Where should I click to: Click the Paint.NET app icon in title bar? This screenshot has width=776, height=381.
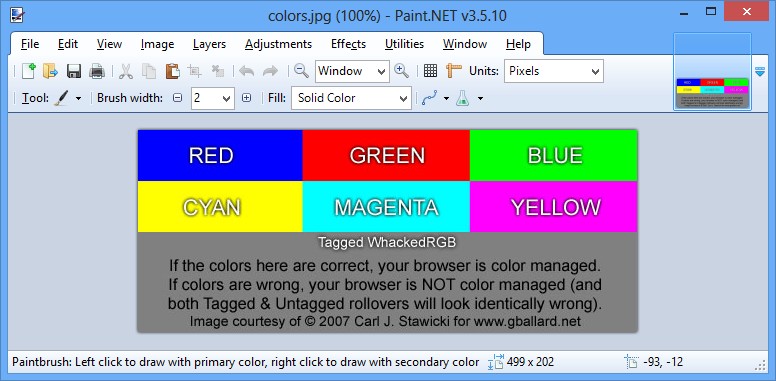point(18,15)
